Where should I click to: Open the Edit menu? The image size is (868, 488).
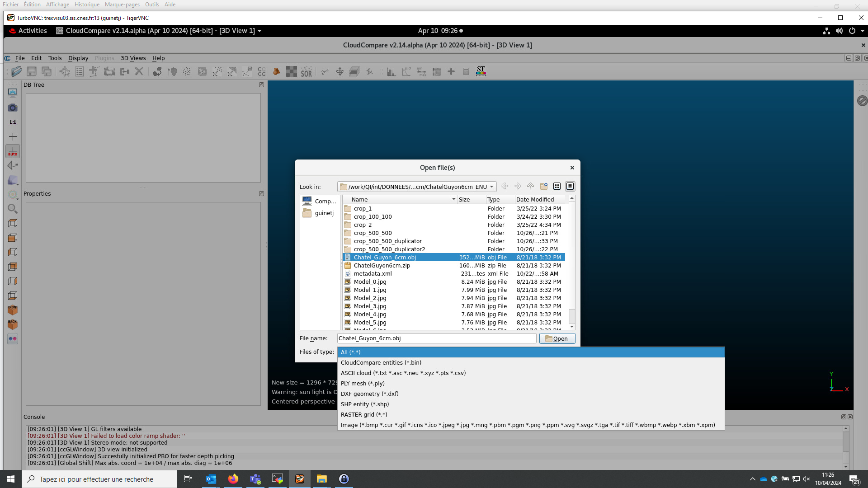36,58
